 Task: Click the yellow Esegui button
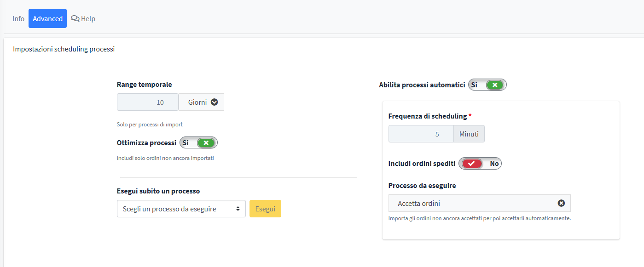point(265,209)
